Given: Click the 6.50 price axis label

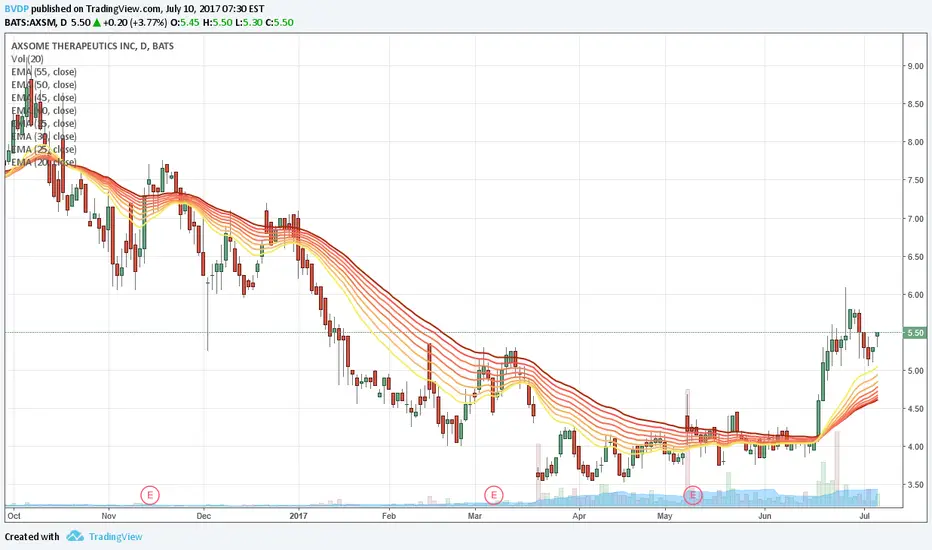Looking at the screenshot, I should tap(915, 257).
